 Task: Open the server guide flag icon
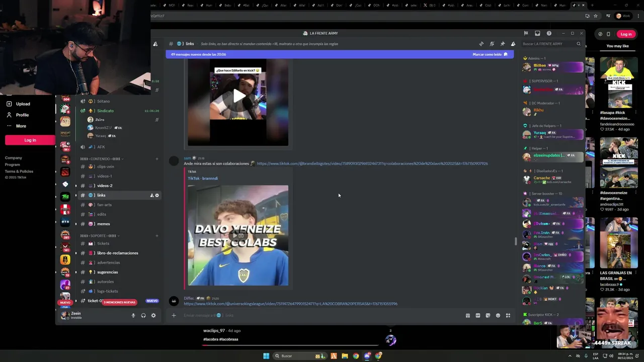click(x=526, y=33)
